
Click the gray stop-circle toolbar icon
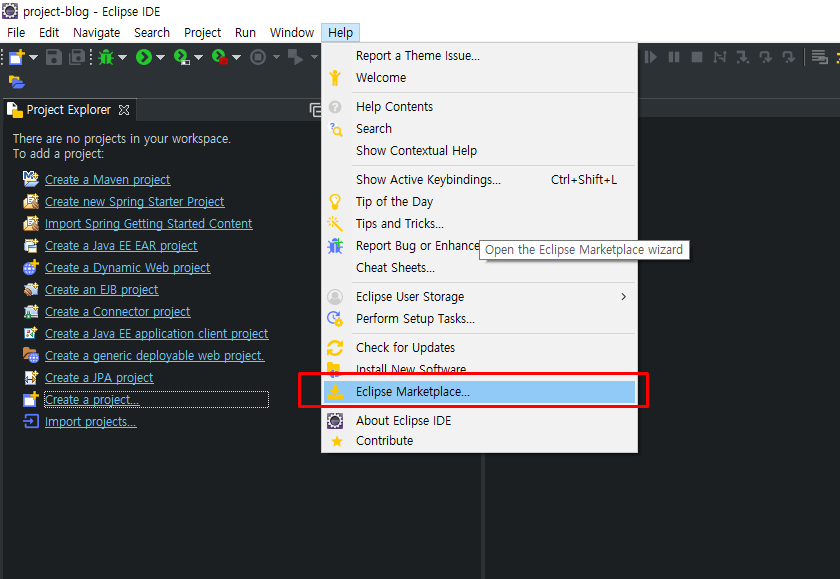coord(258,57)
